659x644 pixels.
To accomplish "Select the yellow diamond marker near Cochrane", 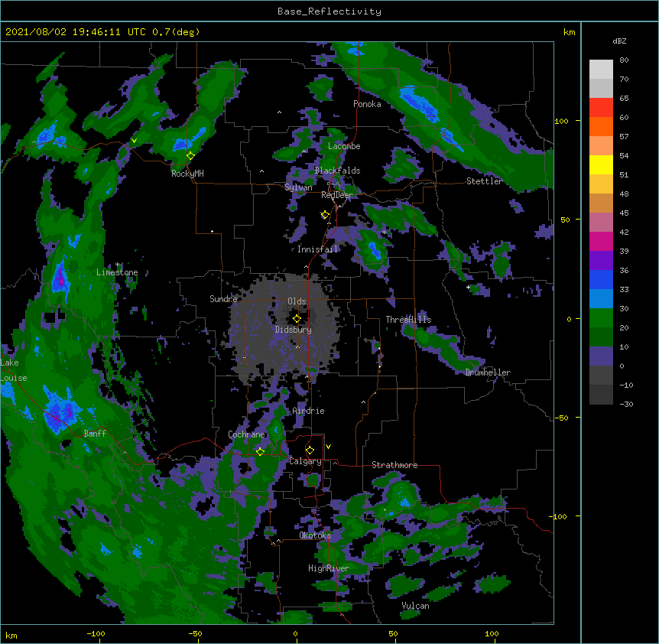I will pos(260,451).
